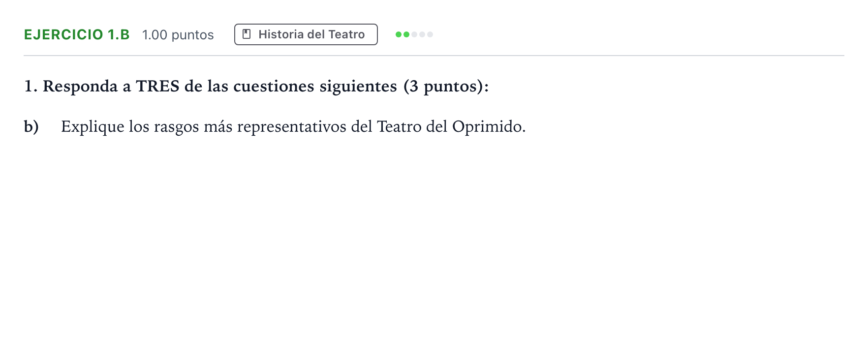
Task: Click the book icon in the subject tag
Action: (x=247, y=34)
